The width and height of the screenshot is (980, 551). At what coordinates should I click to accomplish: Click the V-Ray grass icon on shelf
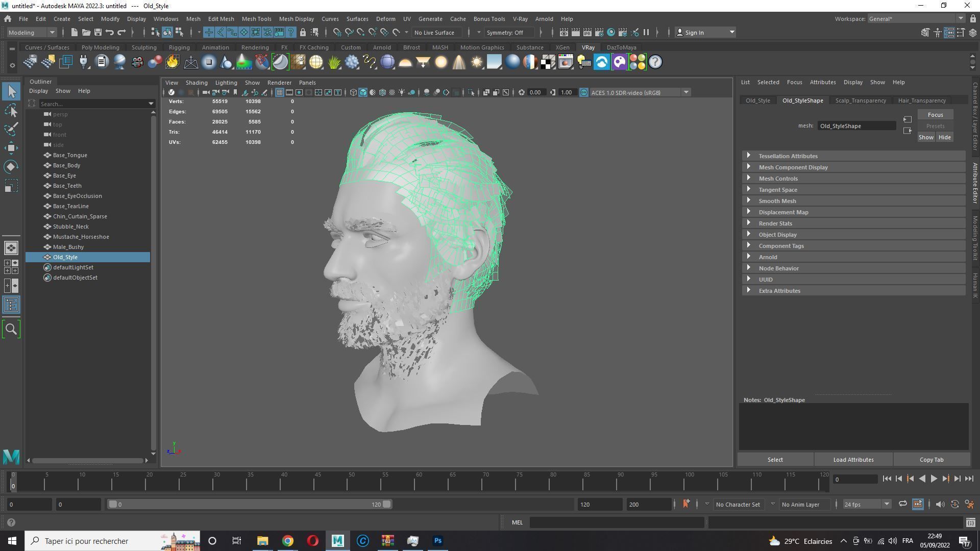tap(334, 62)
